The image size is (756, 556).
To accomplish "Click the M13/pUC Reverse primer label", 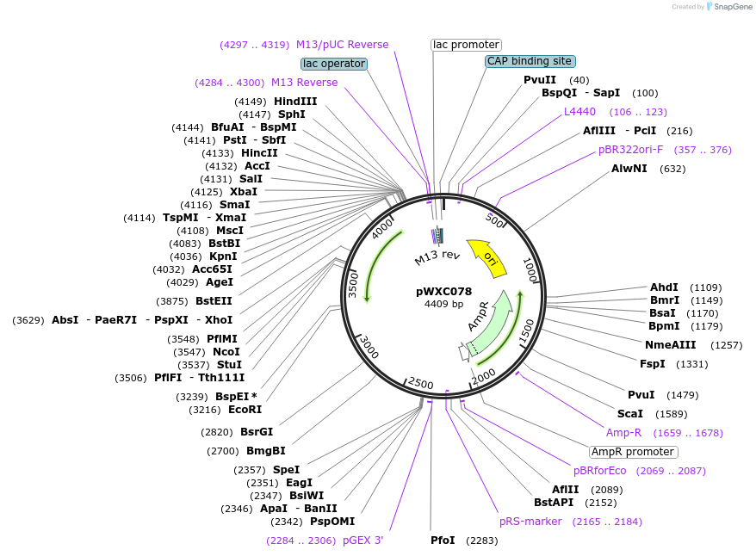I will (x=342, y=44).
